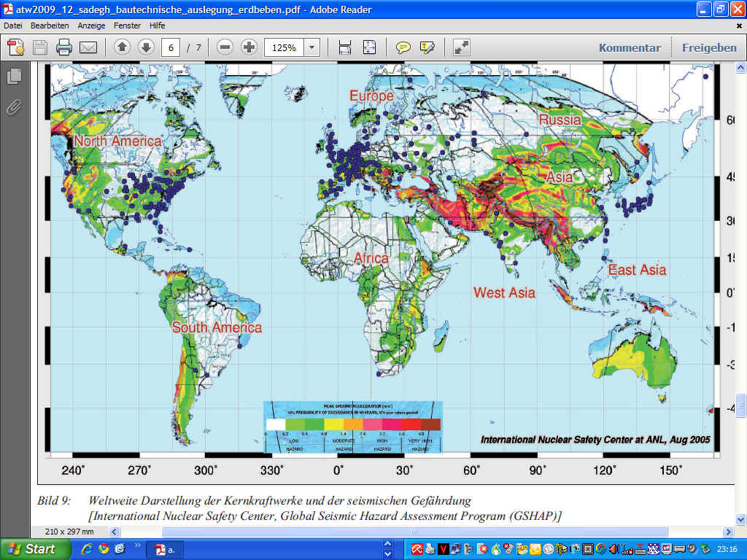Open the zoom level dropdown
Screen dimensions: 747x560
click(312, 47)
